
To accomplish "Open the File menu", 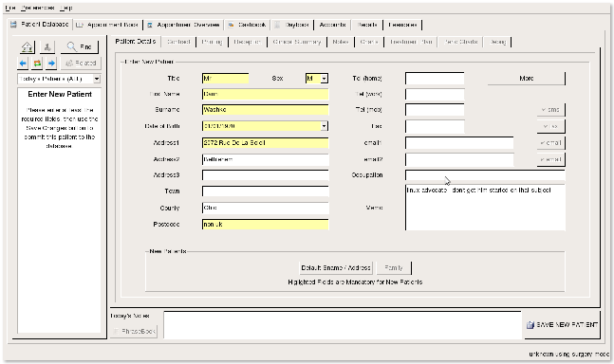I will point(9,8).
